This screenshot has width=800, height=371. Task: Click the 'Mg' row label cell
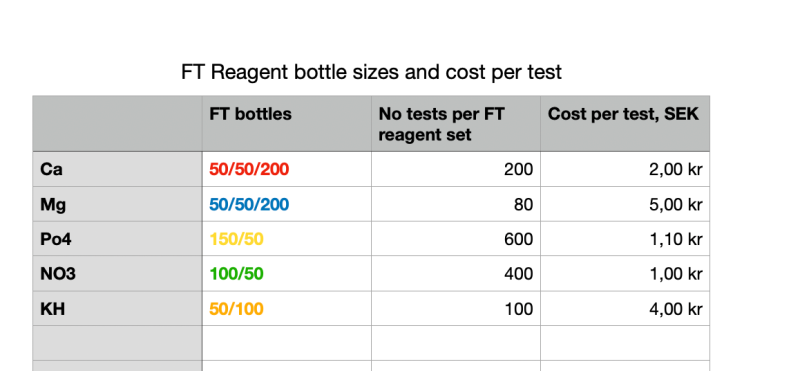(x=117, y=204)
